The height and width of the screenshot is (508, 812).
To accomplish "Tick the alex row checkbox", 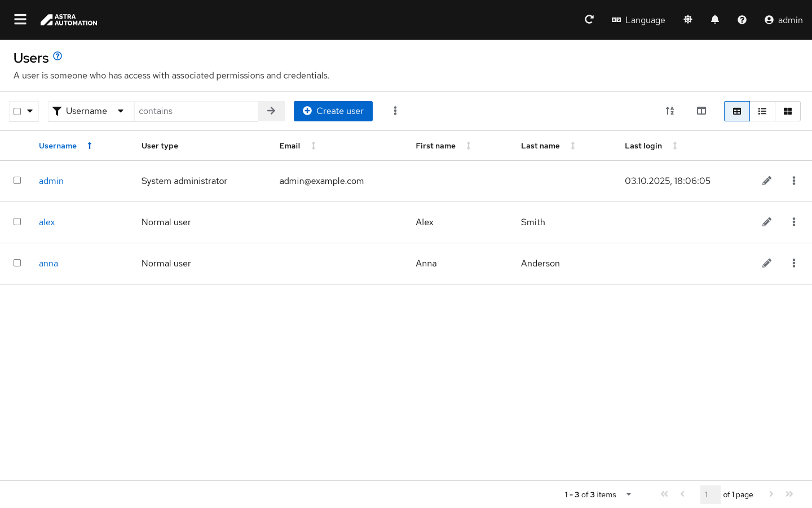I will [17, 222].
